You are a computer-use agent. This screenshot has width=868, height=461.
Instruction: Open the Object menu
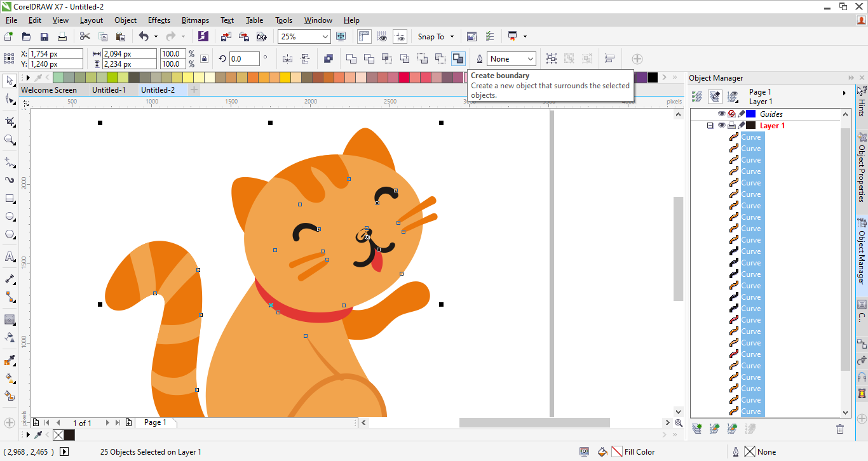[125, 20]
